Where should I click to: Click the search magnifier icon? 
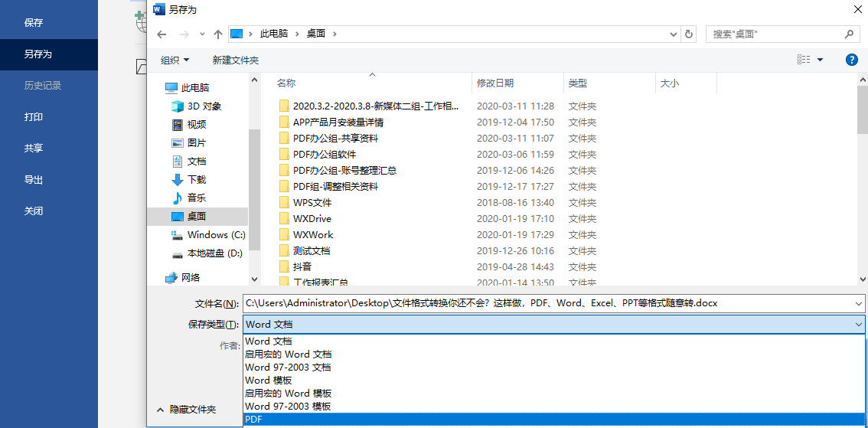click(849, 34)
